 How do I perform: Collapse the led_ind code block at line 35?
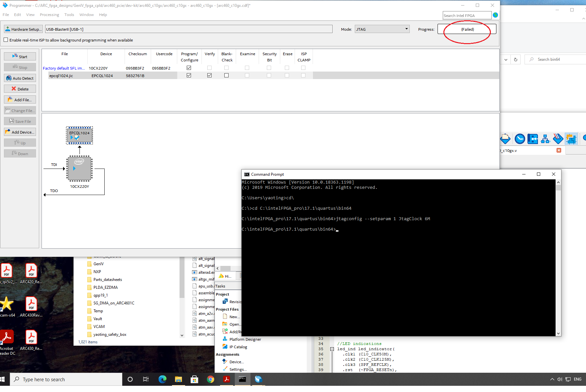332,349
